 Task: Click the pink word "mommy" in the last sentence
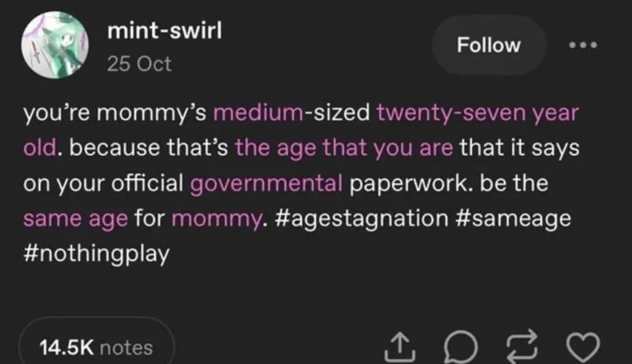pyautogui.click(x=214, y=219)
